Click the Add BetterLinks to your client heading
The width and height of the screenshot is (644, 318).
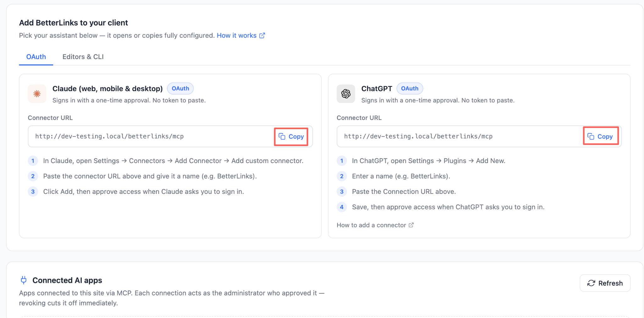pyautogui.click(x=74, y=23)
